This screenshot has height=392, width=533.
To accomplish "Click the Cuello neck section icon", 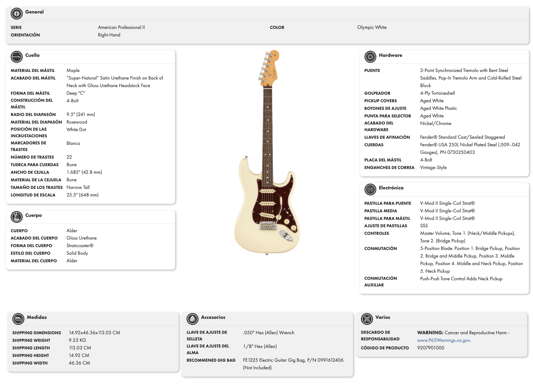I will pos(17,57).
